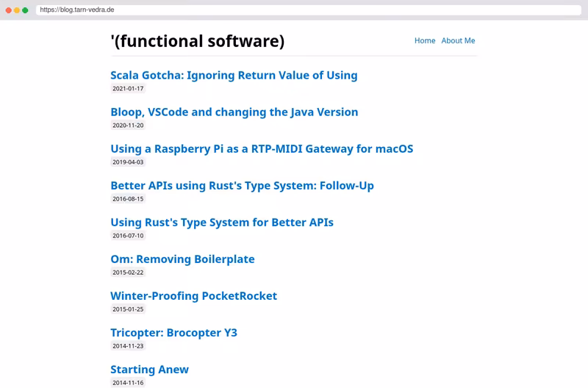Click the date tag 2015-01-25
Screen dimensions: 588x388
pyautogui.click(x=128, y=309)
